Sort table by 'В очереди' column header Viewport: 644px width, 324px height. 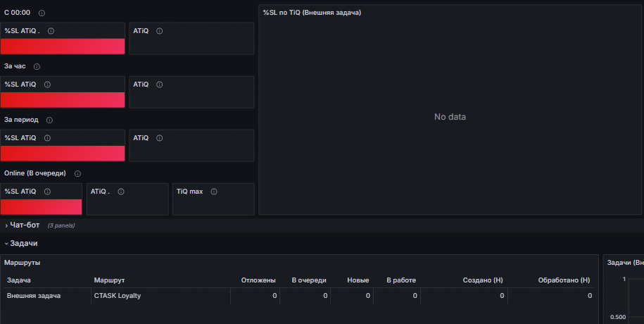309,280
